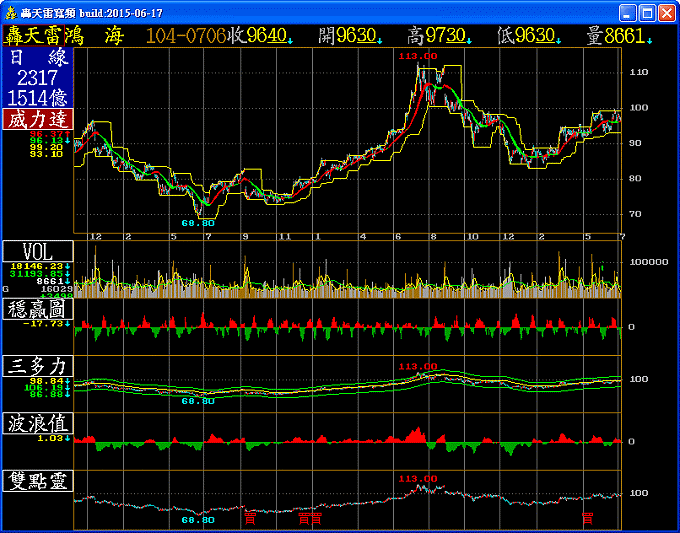Image resolution: width=680 pixels, height=533 pixels.
Task: Select the 穩贏圖 indicator label
Action: (x=36, y=309)
